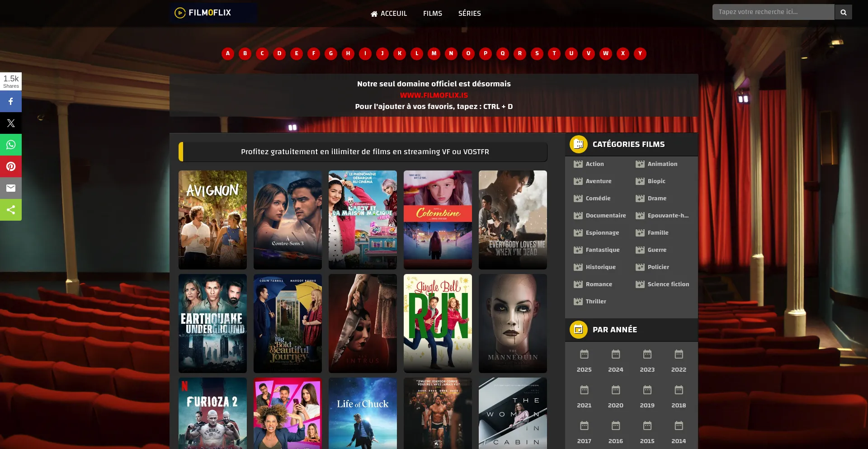Open the Séries menu
Screen dimensions: 868x449
pyautogui.click(x=470, y=14)
